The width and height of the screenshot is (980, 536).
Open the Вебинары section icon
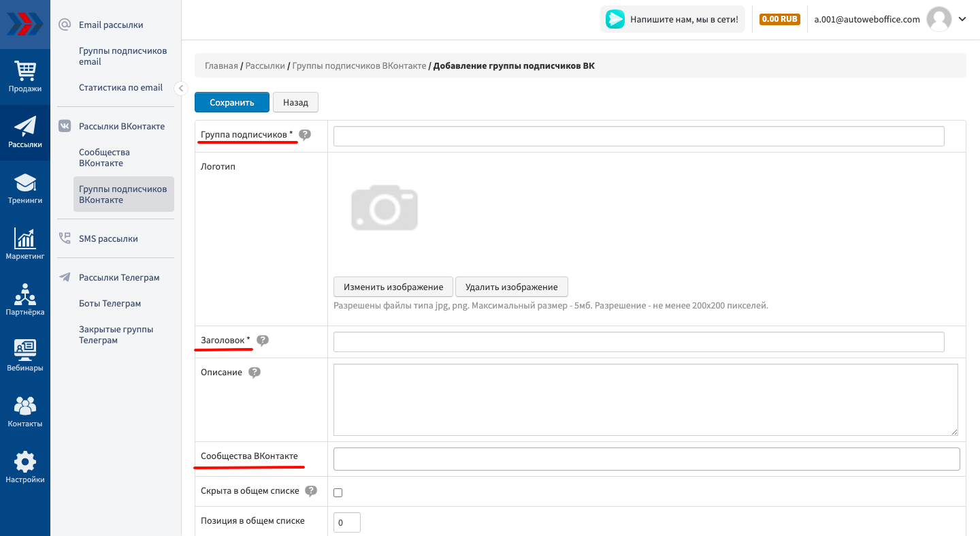pos(25,356)
